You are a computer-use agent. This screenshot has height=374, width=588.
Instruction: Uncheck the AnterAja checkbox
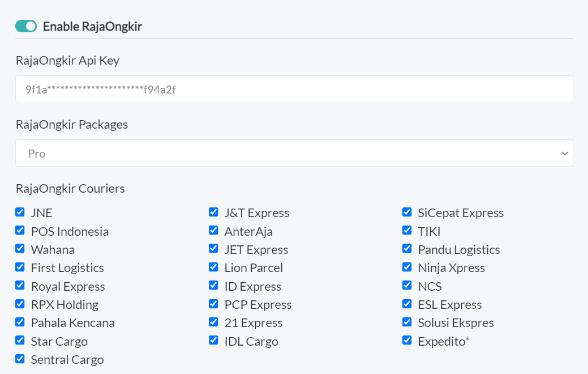coord(213,231)
